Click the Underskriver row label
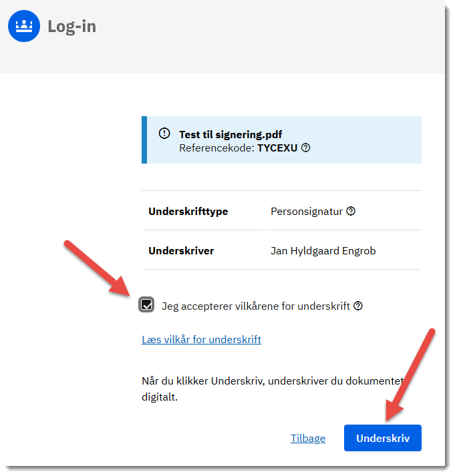Viewport: 455px width, 476px height. [x=181, y=251]
